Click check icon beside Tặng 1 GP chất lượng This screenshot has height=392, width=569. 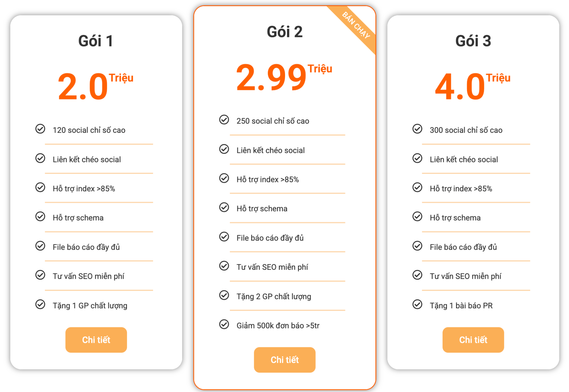(40, 304)
